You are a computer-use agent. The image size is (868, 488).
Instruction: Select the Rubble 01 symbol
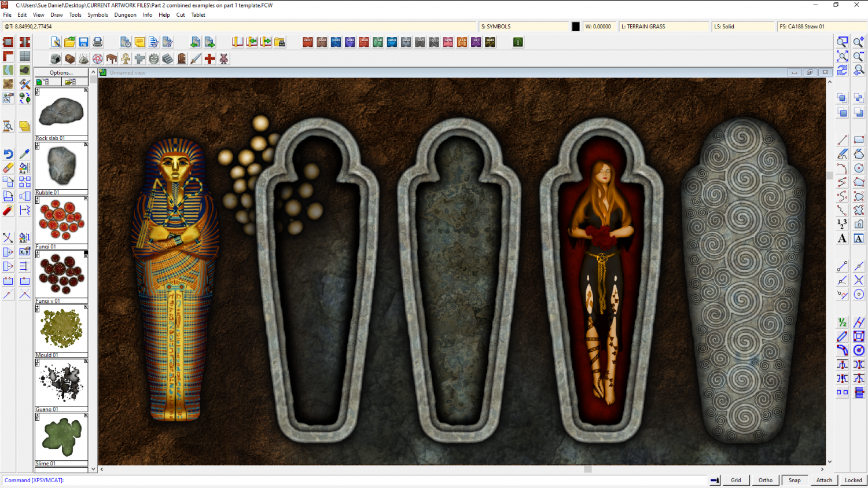(x=61, y=168)
